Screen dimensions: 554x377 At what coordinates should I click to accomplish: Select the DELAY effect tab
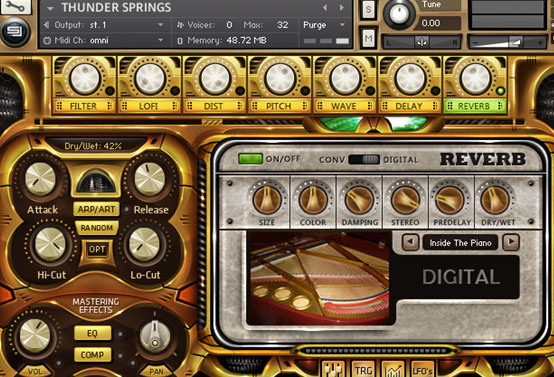410,106
